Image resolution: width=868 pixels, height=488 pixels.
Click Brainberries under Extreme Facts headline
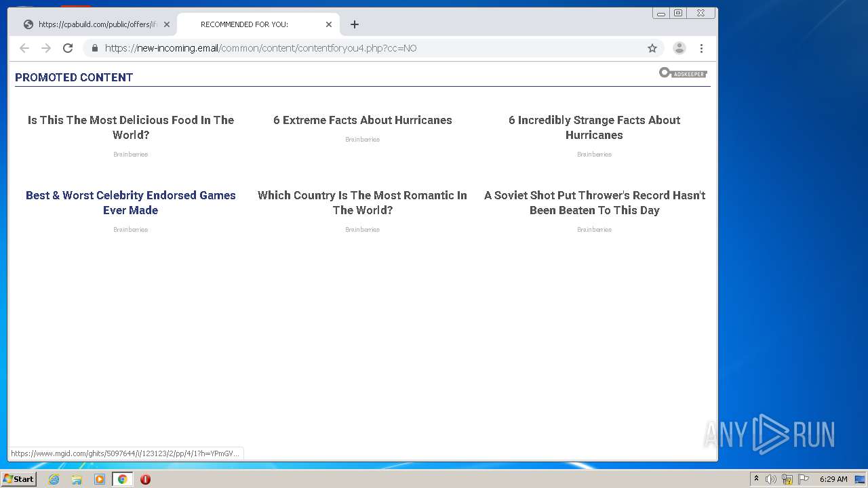[363, 140]
